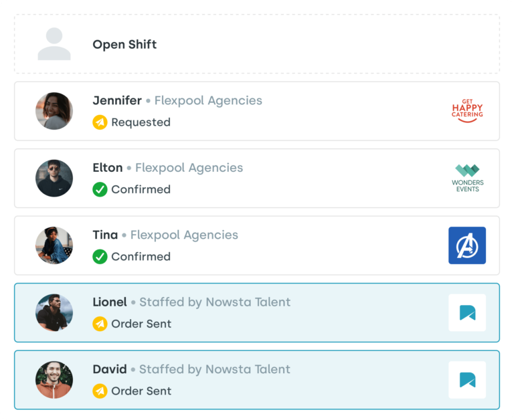Click David's yellow Order Sent icon
This screenshot has height=420, width=514.
click(x=100, y=391)
